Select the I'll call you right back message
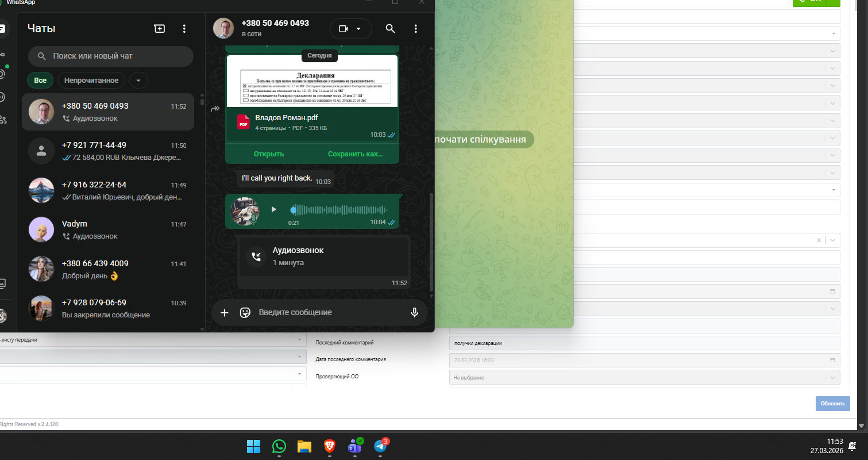The width and height of the screenshot is (868, 460). coord(286,179)
